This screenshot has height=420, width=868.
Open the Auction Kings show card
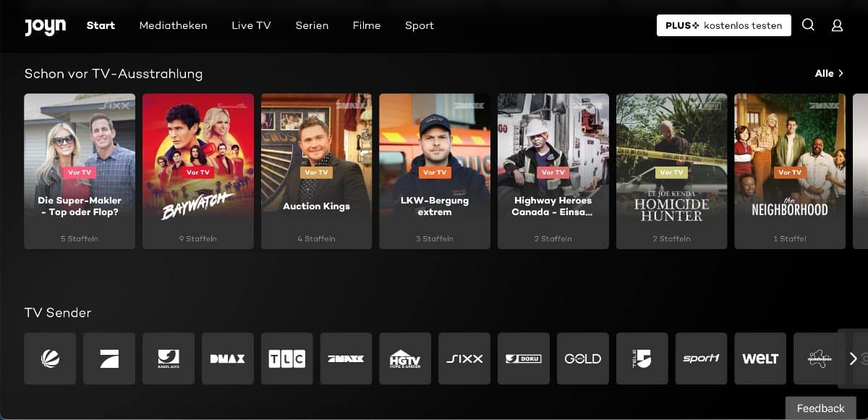317,171
